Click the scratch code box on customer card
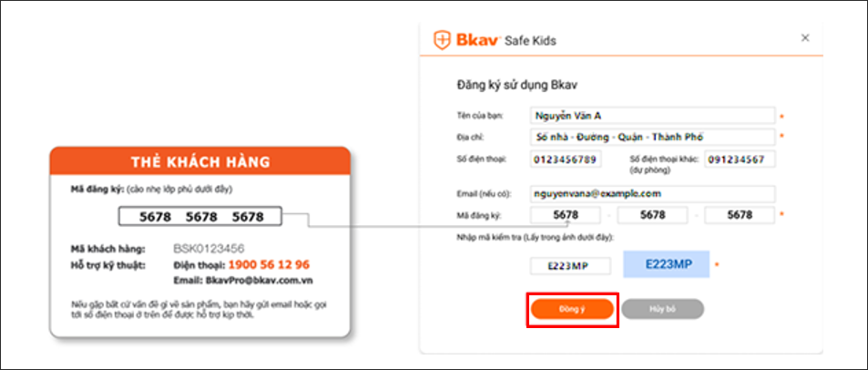Viewport: 868px width, 370px height. point(200,217)
